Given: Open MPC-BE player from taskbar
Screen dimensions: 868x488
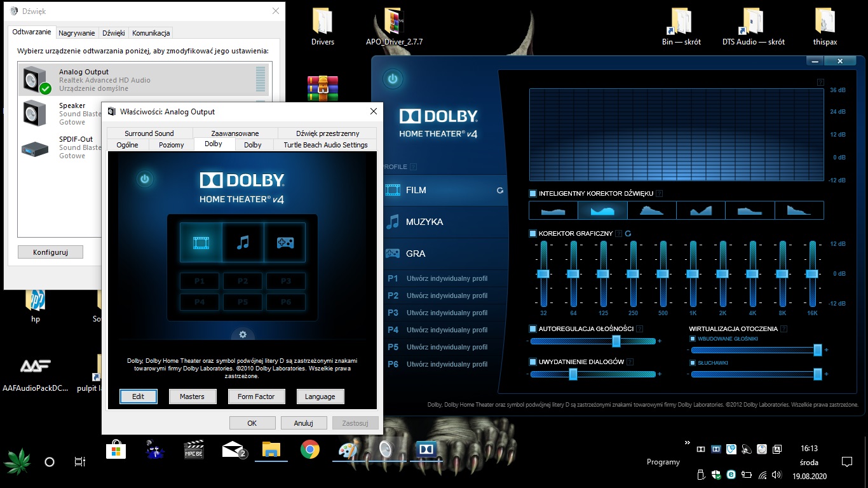Looking at the screenshot, I should [x=194, y=450].
